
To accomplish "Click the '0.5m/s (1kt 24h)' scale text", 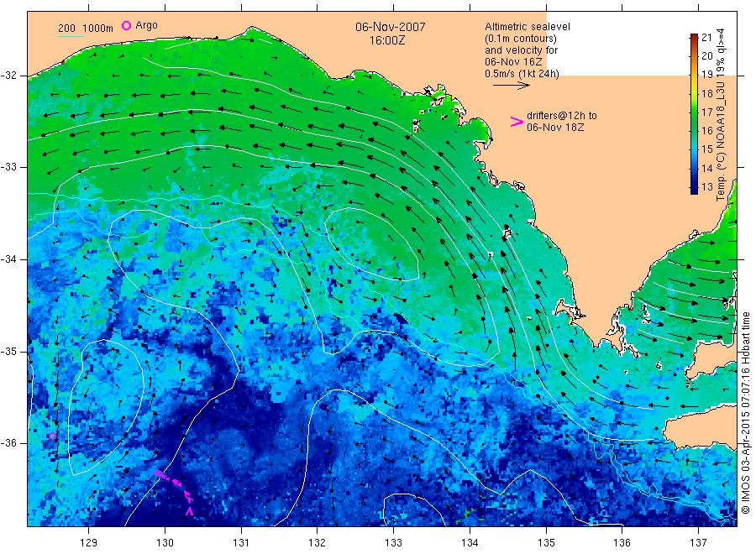I will coord(522,74).
